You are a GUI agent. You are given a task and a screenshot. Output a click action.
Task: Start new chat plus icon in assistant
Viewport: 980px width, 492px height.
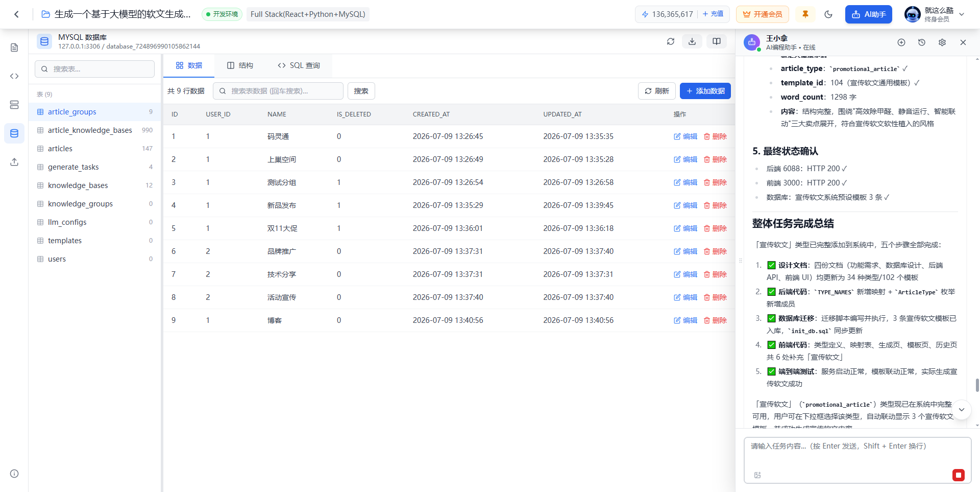pos(901,42)
